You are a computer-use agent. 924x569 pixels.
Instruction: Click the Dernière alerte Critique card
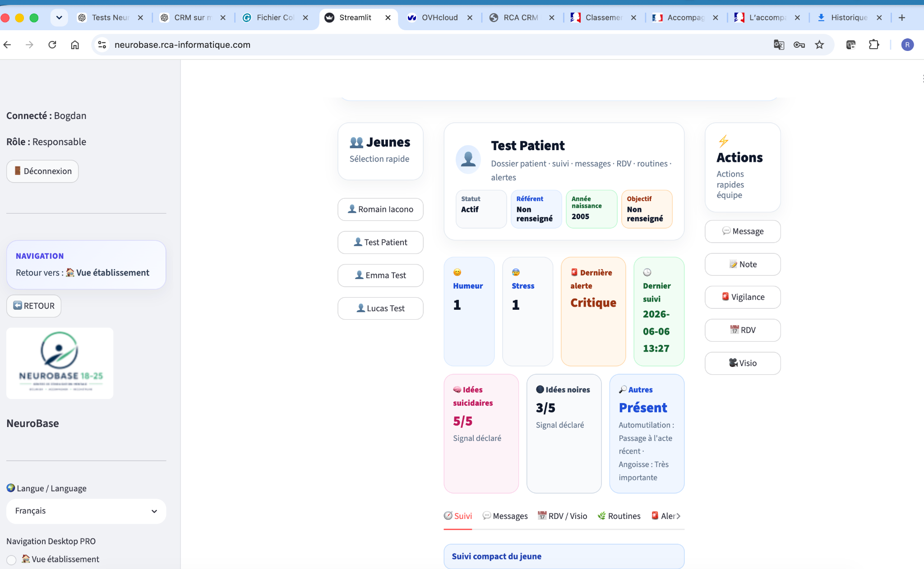pos(593,312)
